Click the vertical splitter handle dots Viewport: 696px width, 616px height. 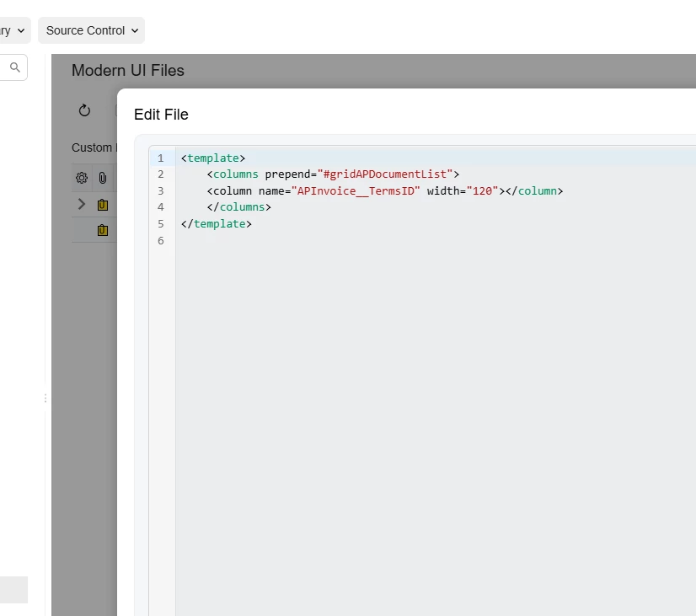[46, 398]
